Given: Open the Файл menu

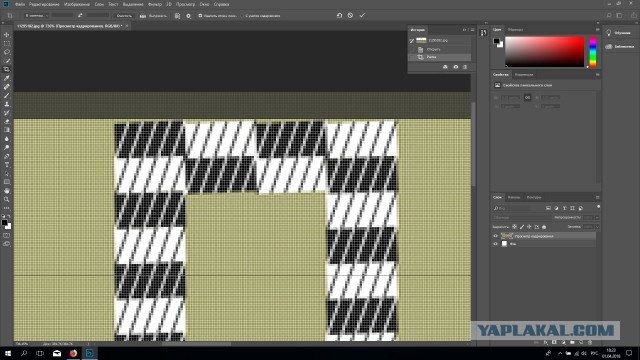Looking at the screenshot, I should pos(20,4).
